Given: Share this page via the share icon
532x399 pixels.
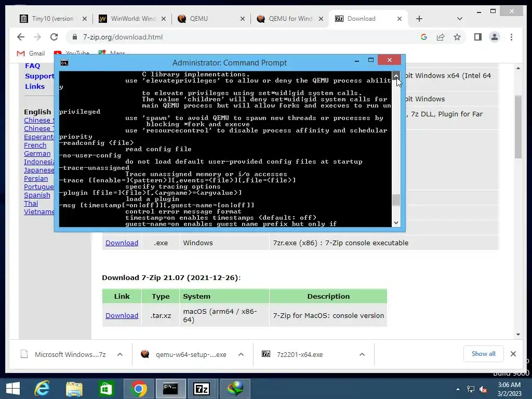Looking at the screenshot, I should (441, 37).
